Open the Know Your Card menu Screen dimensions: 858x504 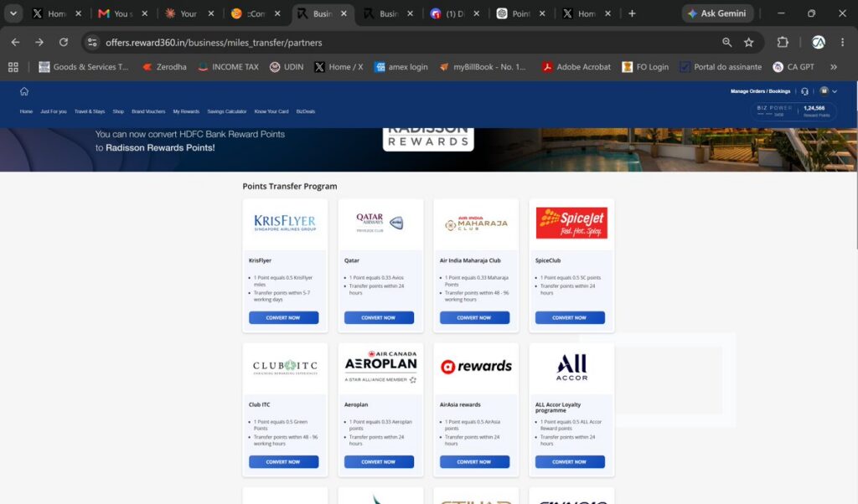pyautogui.click(x=271, y=111)
